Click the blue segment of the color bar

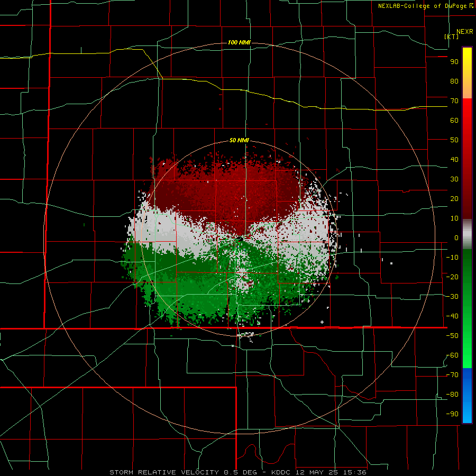click(467, 396)
